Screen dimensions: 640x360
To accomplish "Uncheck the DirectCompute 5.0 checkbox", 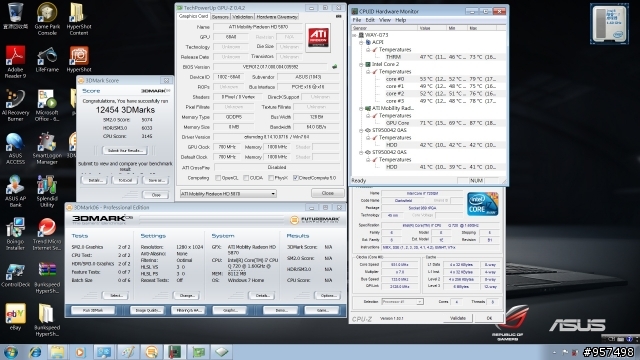I will tap(296, 178).
